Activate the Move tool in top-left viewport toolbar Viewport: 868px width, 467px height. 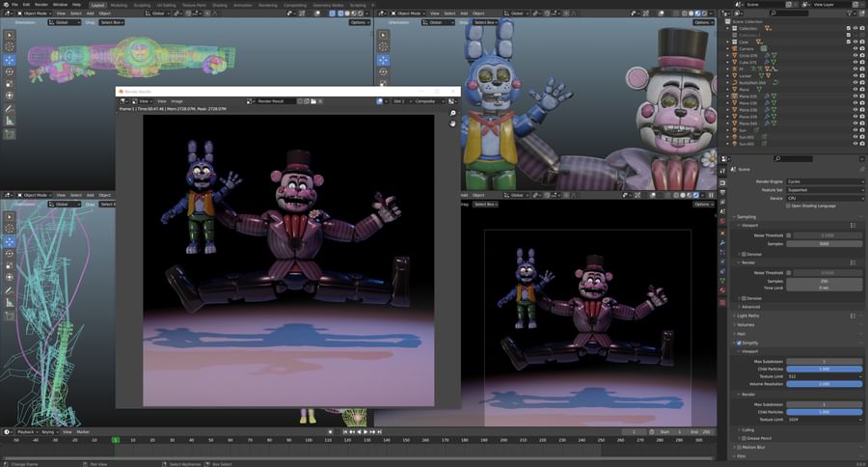tap(10, 60)
